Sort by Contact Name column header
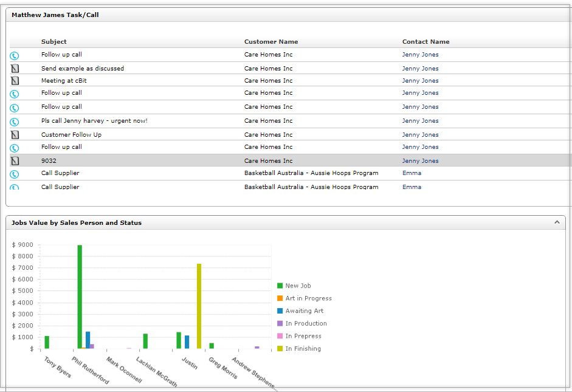Viewport: 572px width, 392px height. coord(426,41)
